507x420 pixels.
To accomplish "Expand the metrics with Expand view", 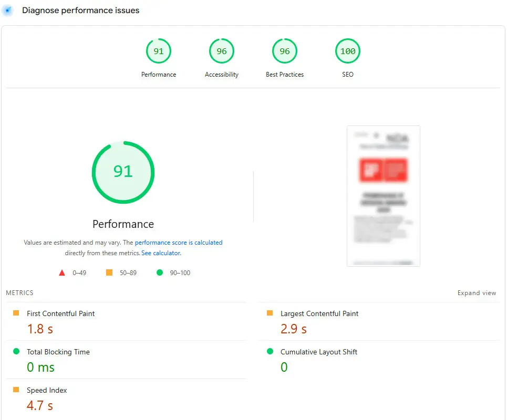I will pyautogui.click(x=477, y=293).
